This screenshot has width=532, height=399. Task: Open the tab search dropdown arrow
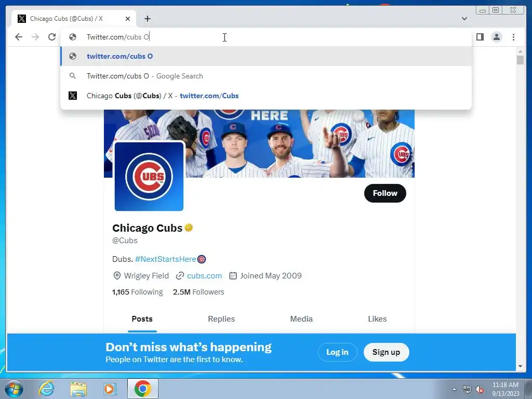tap(464, 19)
